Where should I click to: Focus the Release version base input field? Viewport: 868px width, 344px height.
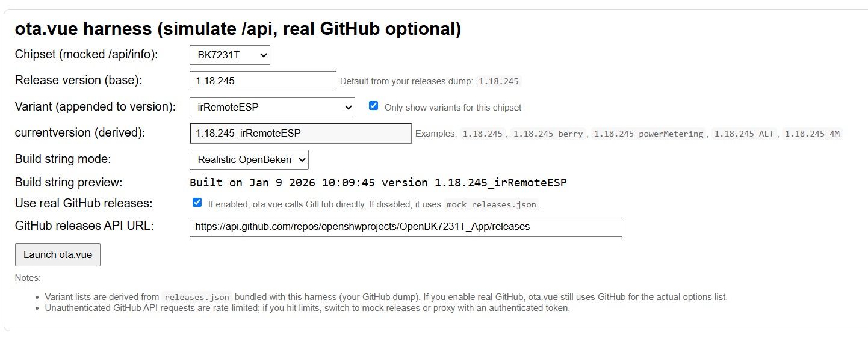(262, 81)
